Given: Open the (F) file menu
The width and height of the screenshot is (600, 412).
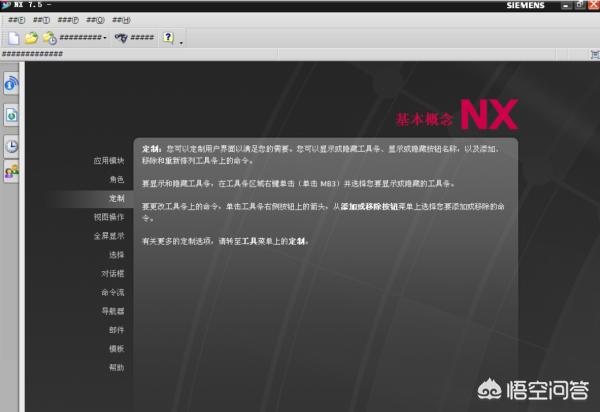Looking at the screenshot, I should (x=16, y=20).
